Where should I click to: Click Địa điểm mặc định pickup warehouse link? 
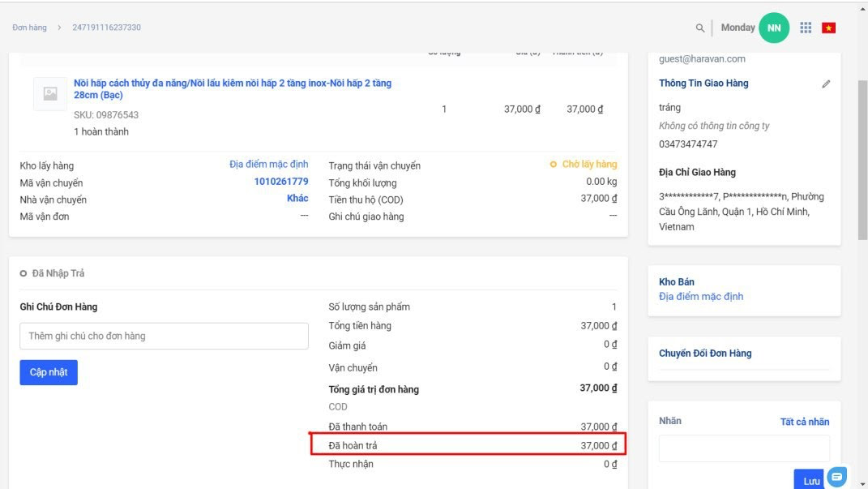point(268,165)
